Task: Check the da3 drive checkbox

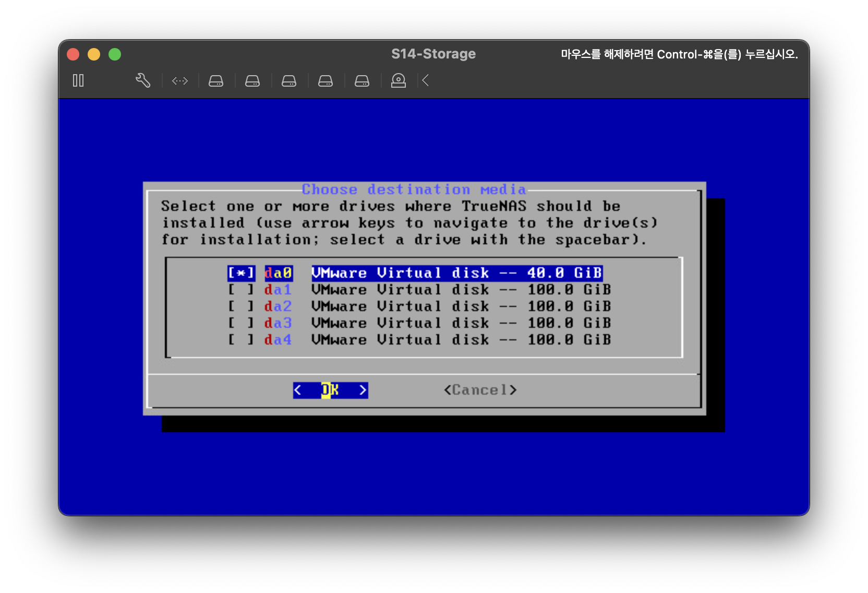Action: coord(241,323)
